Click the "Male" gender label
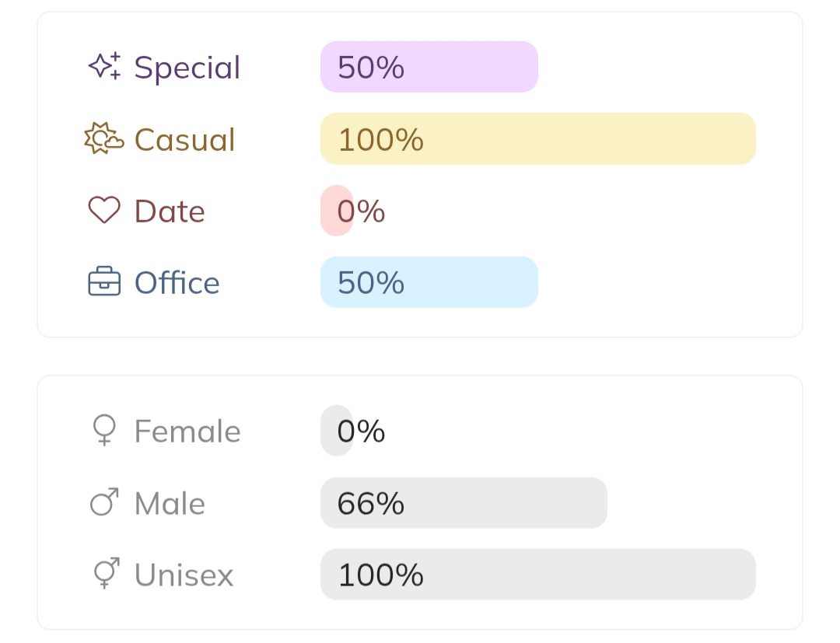Viewport: 840px width, 643px height. coord(170,504)
